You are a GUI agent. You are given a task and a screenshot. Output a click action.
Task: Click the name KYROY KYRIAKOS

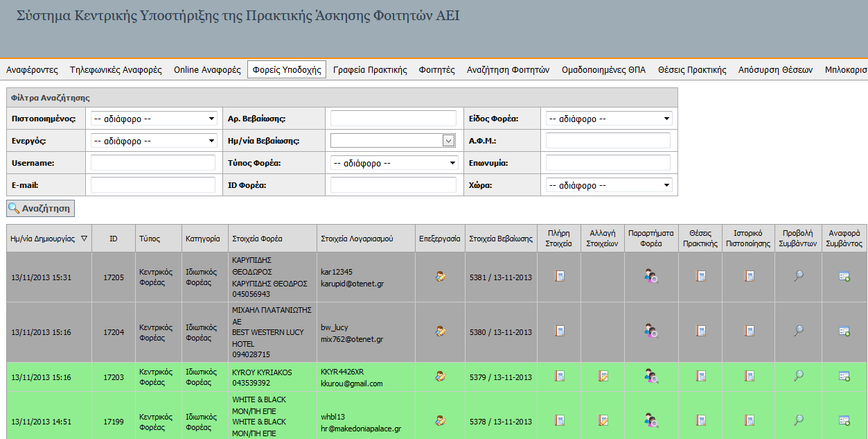pyautogui.click(x=263, y=372)
